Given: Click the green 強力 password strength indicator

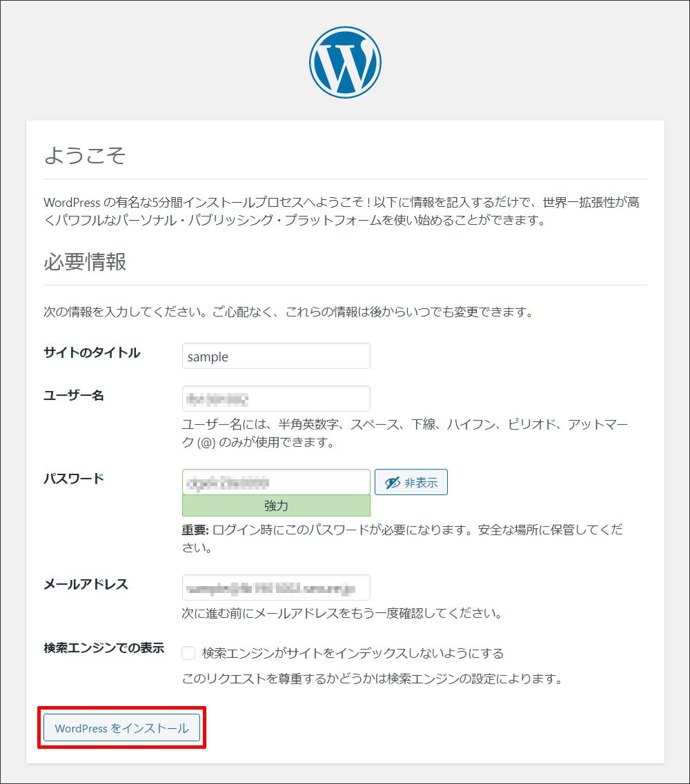Looking at the screenshot, I should click(x=276, y=506).
